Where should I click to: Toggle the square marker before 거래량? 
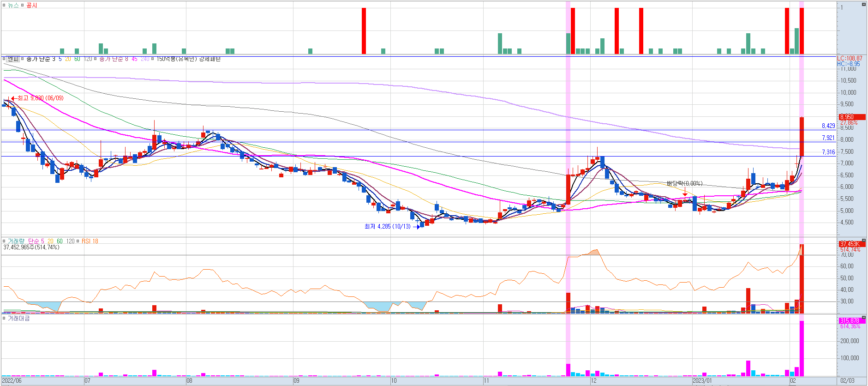click(x=4, y=241)
